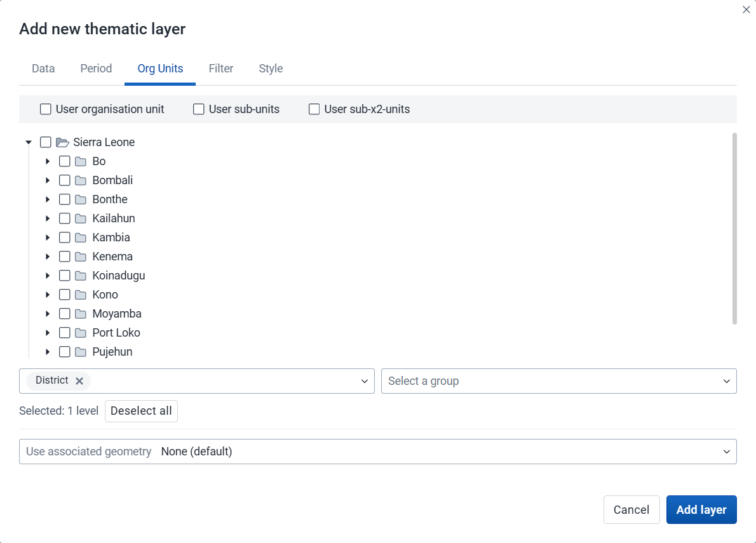Click the Sierra Leone open folder icon
The height and width of the screenshot is (543, 756).
pyautogui.click(x=62, y=142)
